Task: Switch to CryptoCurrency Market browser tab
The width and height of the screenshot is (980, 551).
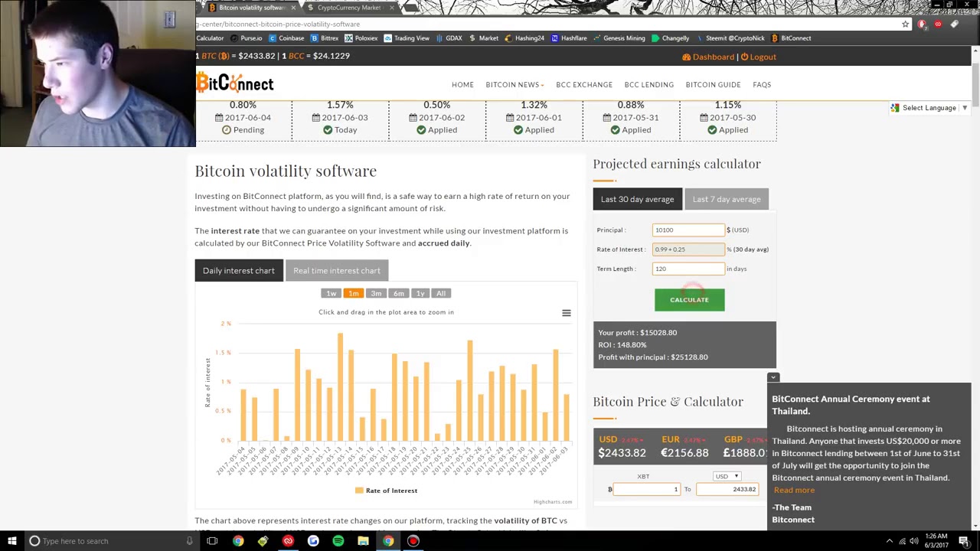Action: click(x=349, y=8)
